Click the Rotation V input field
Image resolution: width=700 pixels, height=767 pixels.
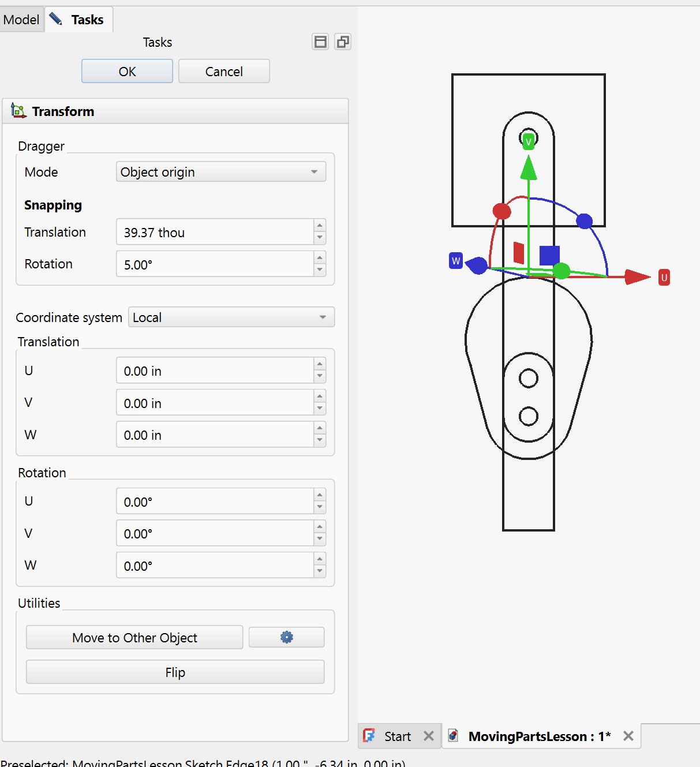215,533
